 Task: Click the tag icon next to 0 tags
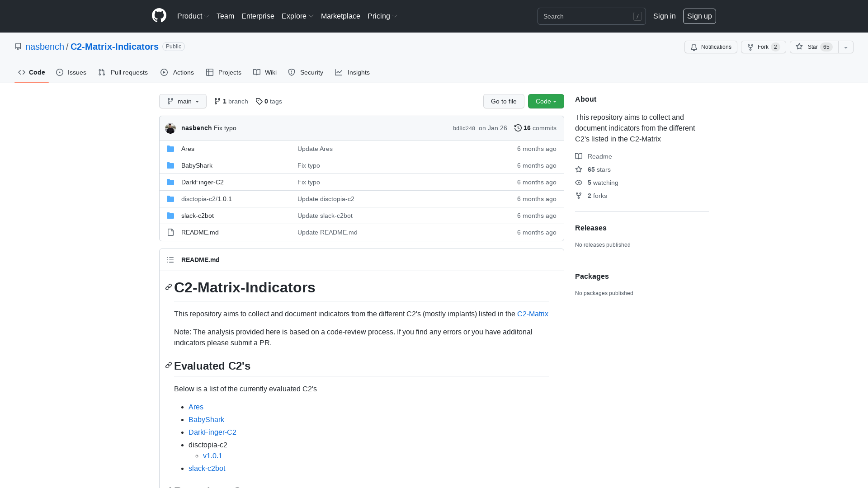click(x=259, y=101)
